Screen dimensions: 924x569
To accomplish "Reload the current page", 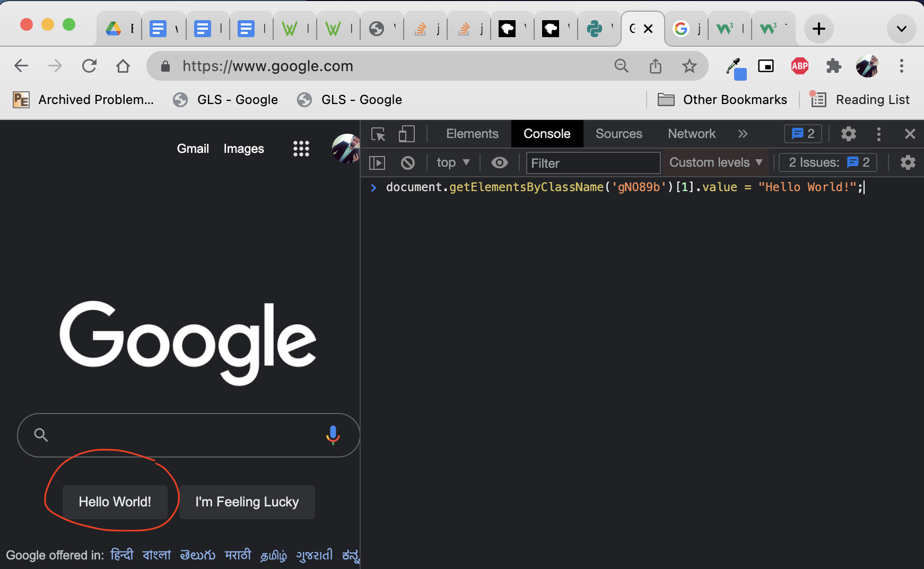I will pos(89,66).
